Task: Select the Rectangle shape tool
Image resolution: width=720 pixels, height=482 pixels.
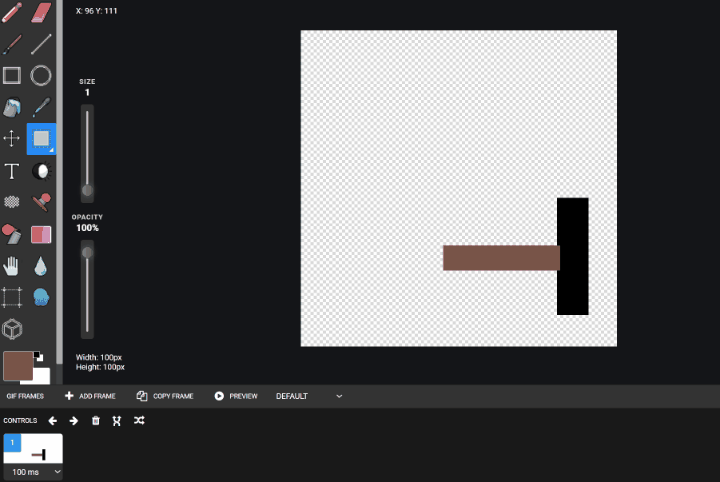Action: coord(12,76)
